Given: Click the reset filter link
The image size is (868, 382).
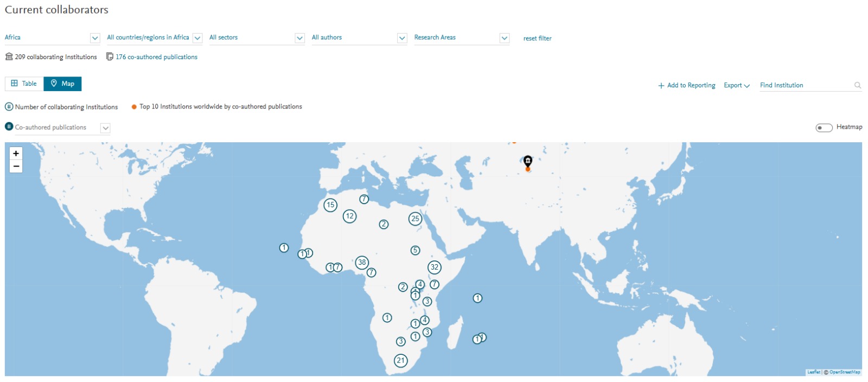Looking at the screenshot, I should 537,39.
